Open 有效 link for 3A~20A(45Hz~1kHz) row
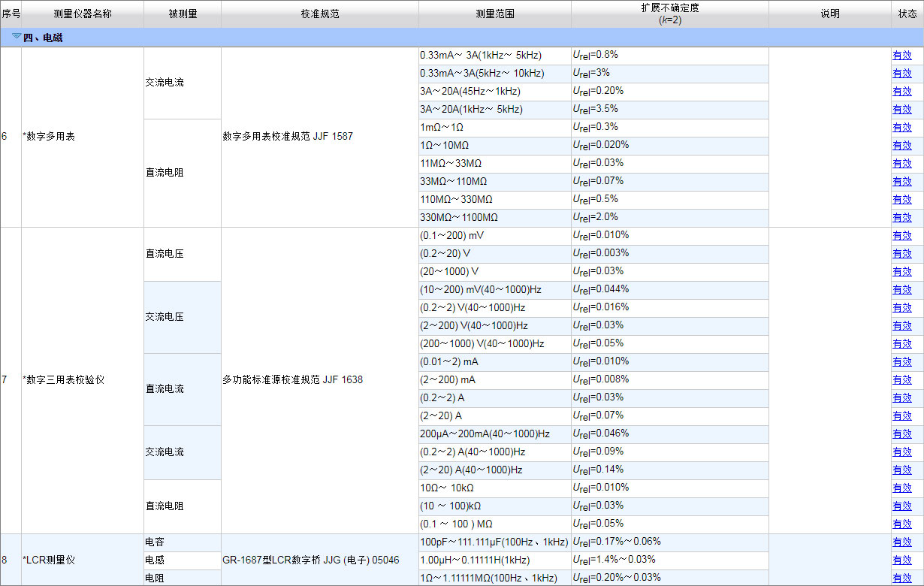Viewport: 924px width, 586px height. coord(901,91)
